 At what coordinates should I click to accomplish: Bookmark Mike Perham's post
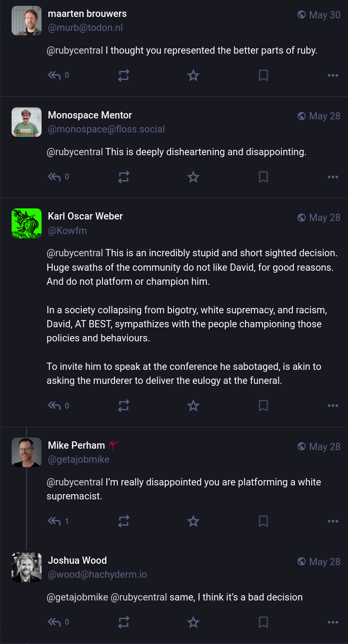[x=263, y=521]
